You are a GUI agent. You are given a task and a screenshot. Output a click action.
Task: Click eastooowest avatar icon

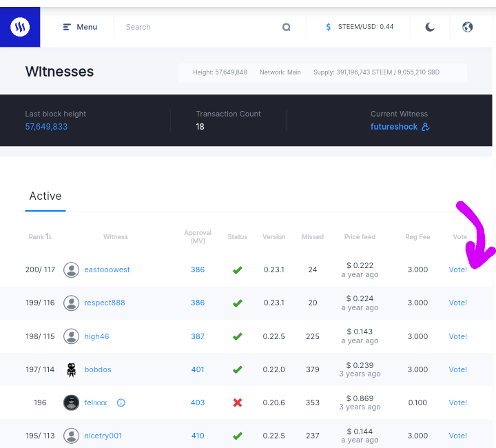[x=71, y=270]
